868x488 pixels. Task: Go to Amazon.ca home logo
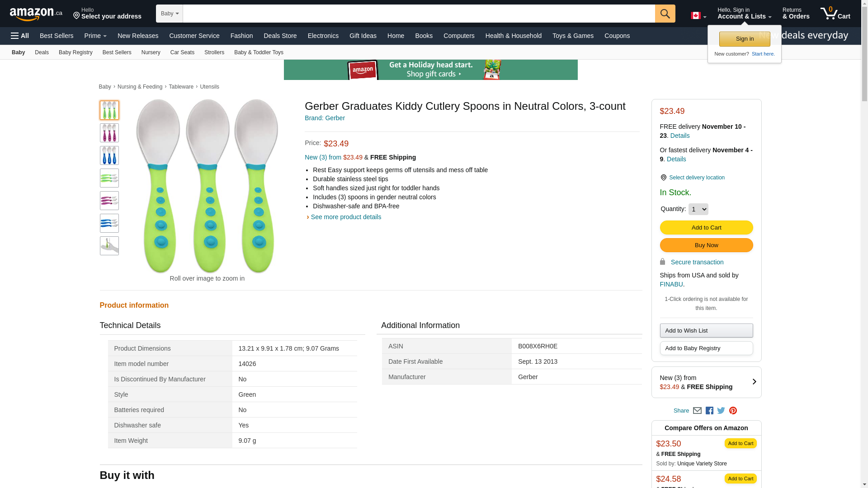pos(36,14)
